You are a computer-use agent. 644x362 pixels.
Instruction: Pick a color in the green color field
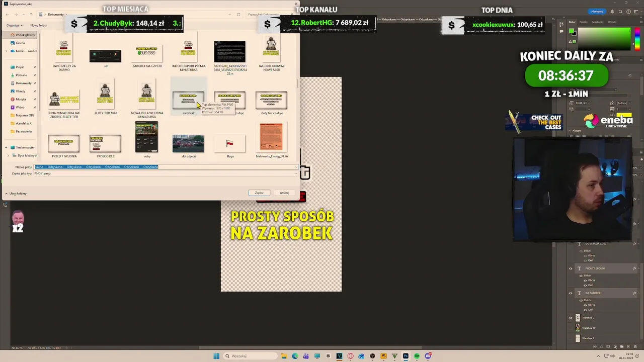[604, 39]
